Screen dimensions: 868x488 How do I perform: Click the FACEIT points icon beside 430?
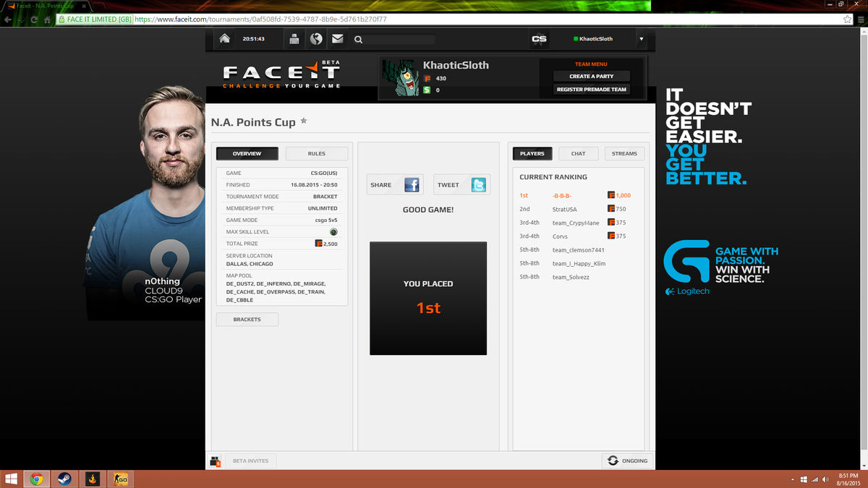pyautogui.click(x=427, y=78)
